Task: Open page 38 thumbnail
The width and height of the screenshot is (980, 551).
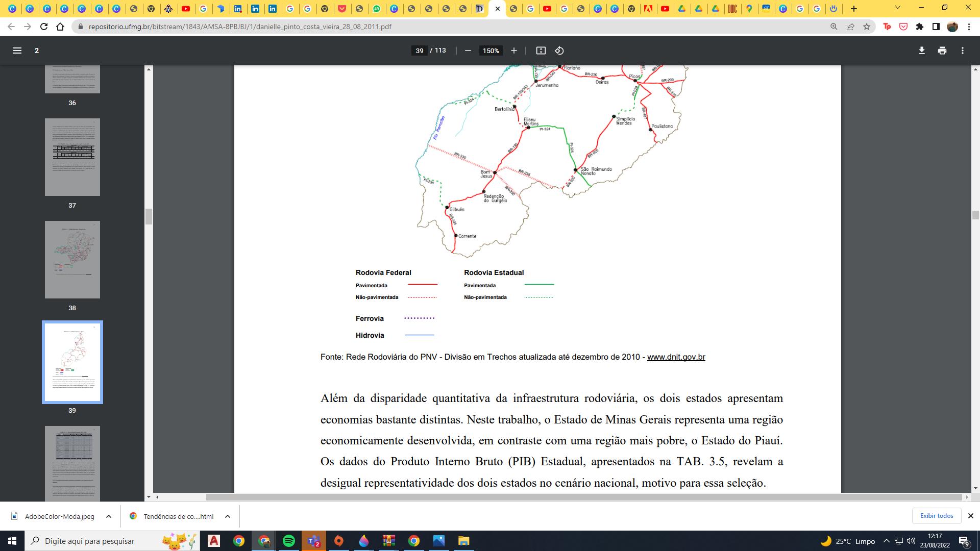Action: point(72,260)
